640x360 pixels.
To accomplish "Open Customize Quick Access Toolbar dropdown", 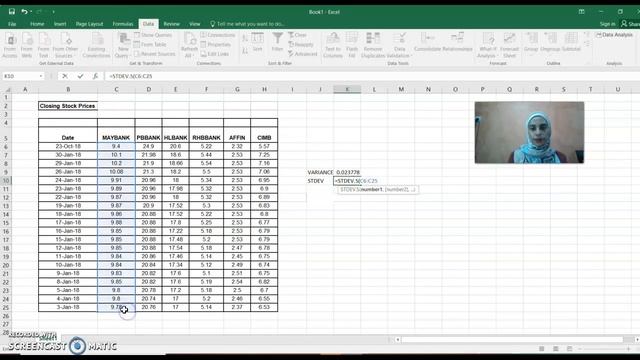I will point(53,12).
